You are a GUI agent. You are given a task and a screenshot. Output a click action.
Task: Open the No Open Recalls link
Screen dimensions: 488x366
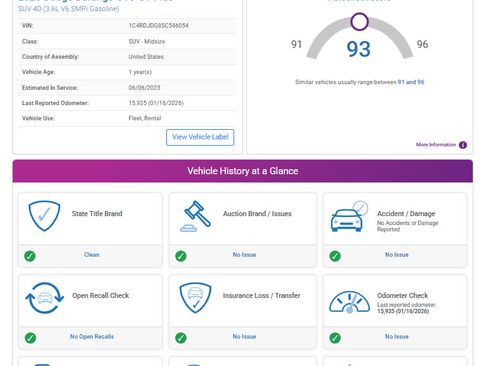tap(92, 337)
